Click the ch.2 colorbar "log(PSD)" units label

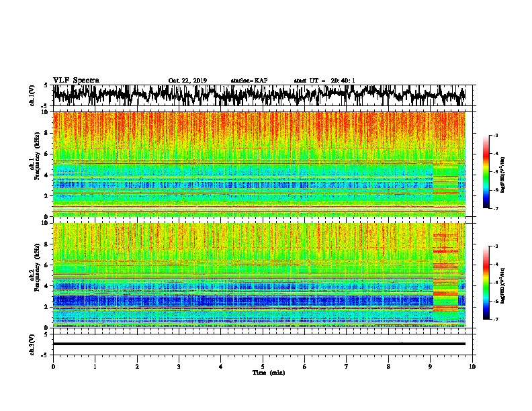tap(502, 285)
